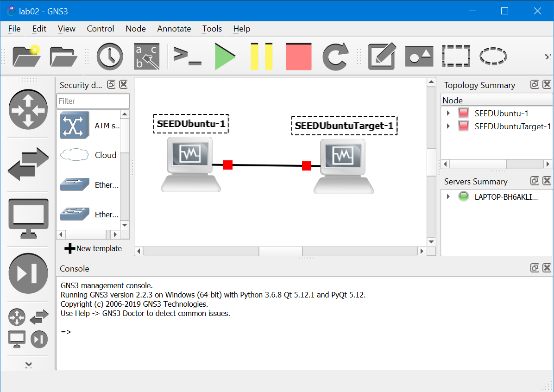Close the Console panel
The height and width of the screenshot is (392, 554).
[547, 268]
